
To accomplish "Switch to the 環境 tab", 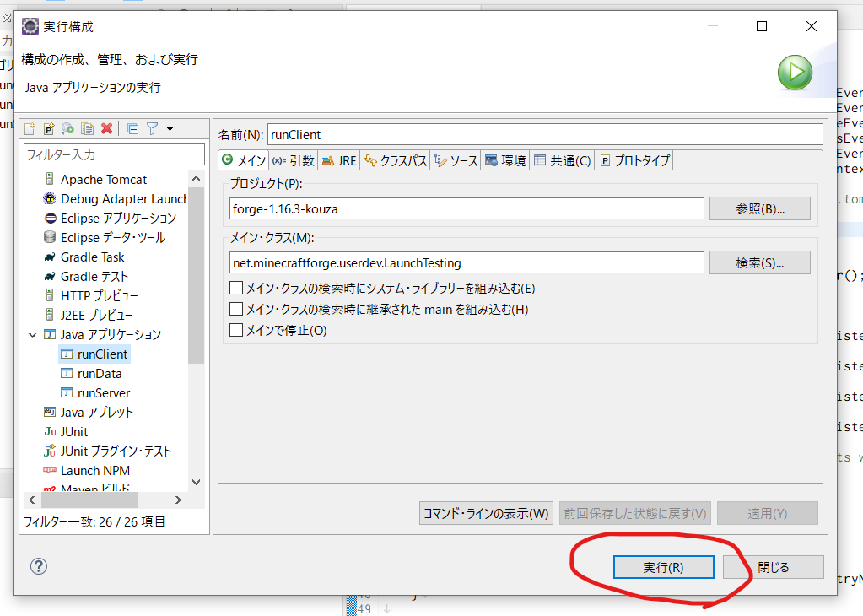I will pos(506,160).
